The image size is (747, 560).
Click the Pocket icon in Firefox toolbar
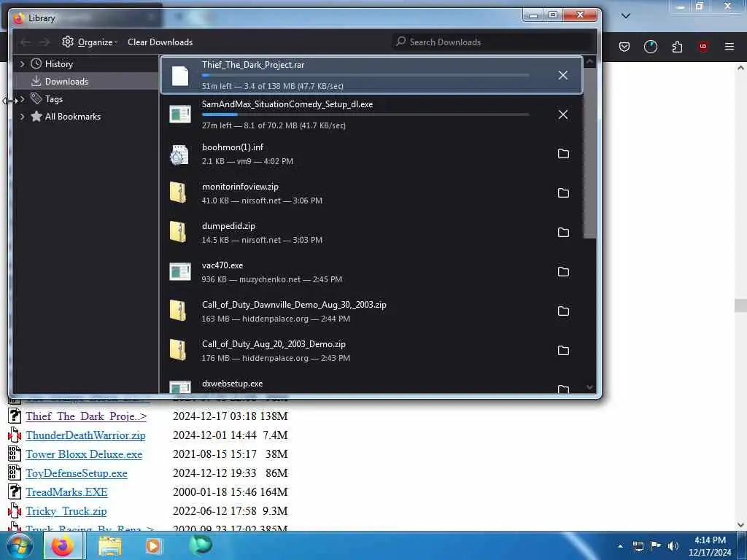click(624, 47)
